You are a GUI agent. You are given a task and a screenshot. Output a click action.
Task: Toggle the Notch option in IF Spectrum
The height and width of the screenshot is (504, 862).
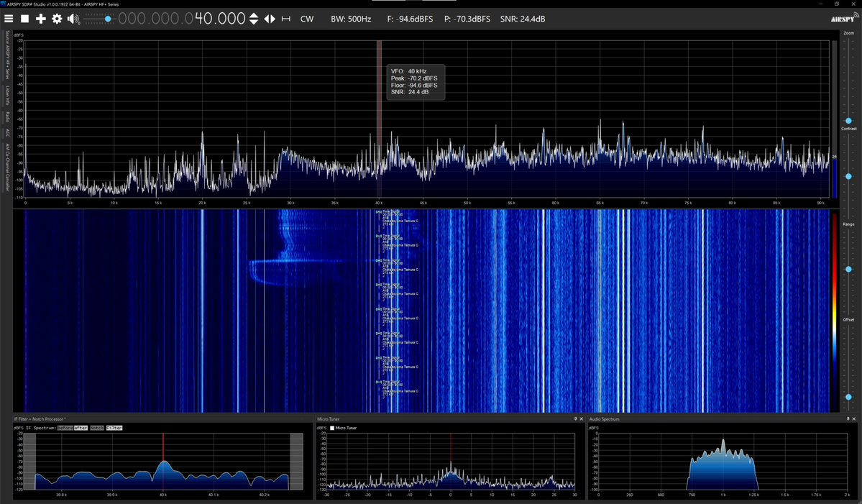pyautogui.click(x=98, y=427)
